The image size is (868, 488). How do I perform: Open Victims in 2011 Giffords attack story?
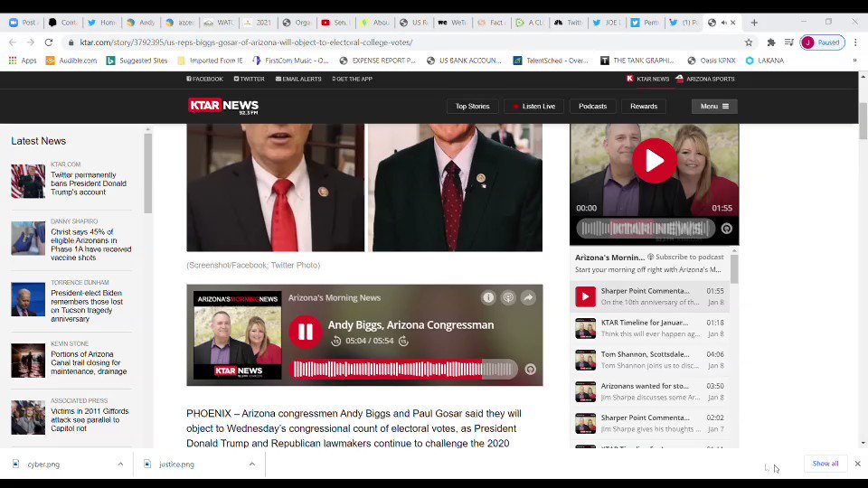(x=90, y=420)
